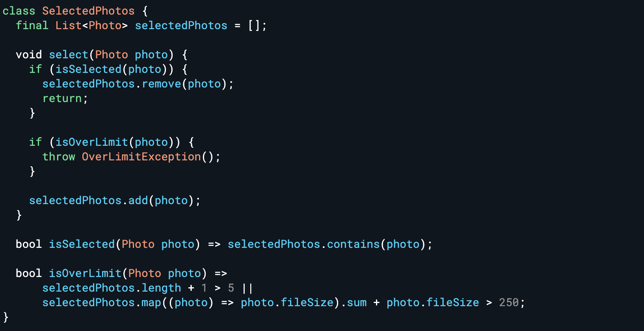Click the empty list literal []

(x=254, y=26)
